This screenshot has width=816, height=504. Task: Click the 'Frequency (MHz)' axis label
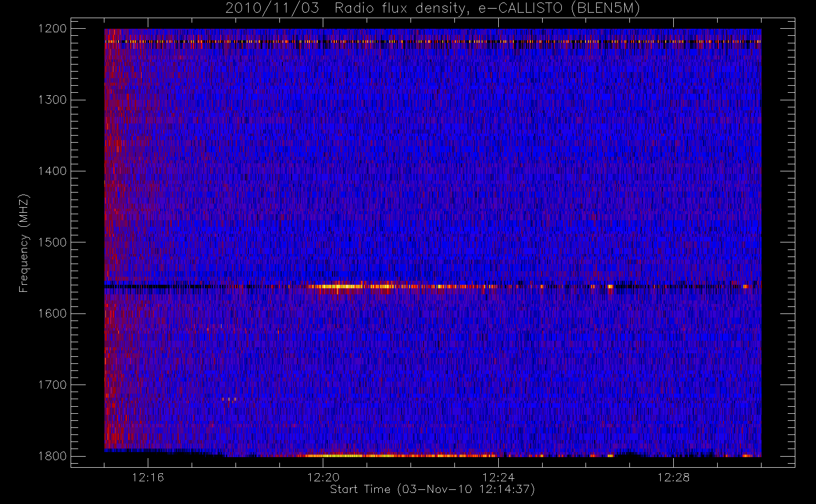click(x=23, y=243)
